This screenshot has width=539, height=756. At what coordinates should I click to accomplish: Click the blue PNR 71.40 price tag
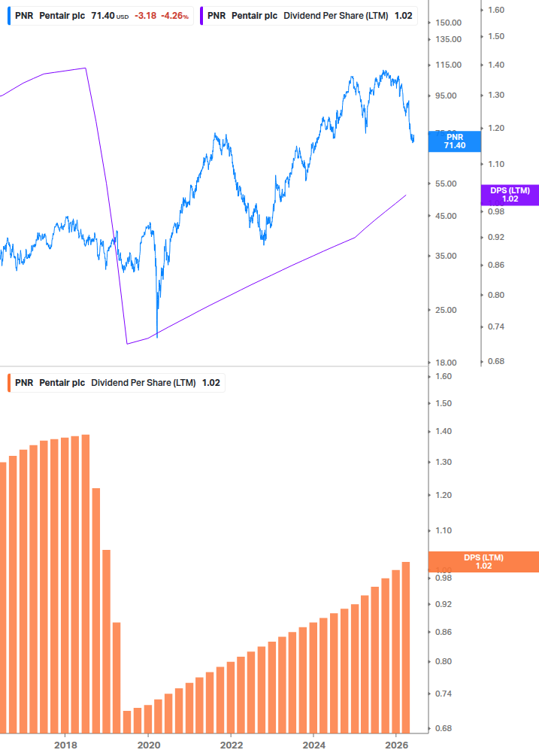(455, 141)
